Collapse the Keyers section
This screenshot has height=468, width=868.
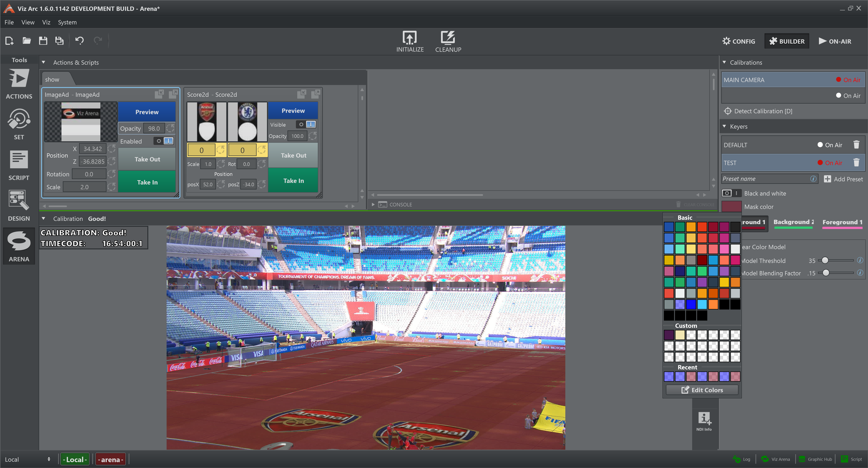724,126
